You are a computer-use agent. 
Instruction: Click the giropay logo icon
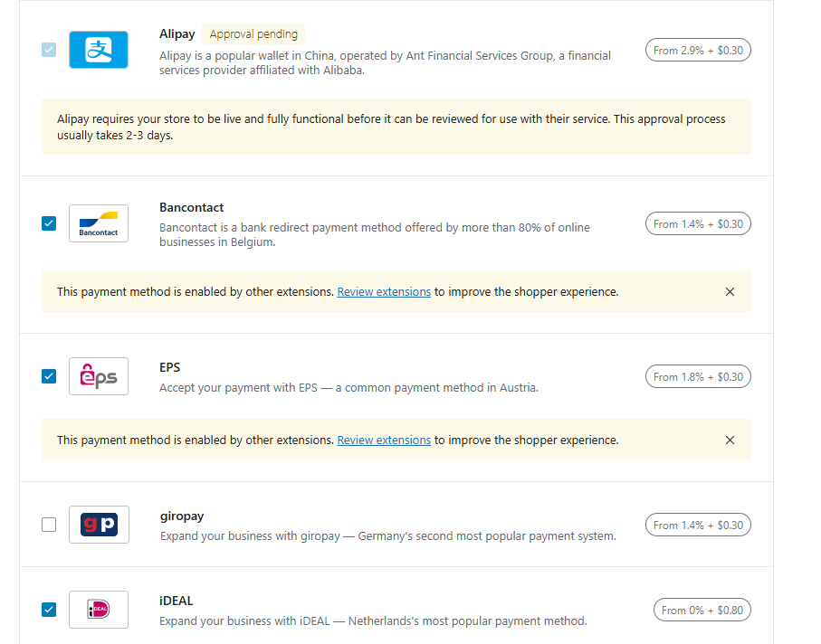coord(99,525)
